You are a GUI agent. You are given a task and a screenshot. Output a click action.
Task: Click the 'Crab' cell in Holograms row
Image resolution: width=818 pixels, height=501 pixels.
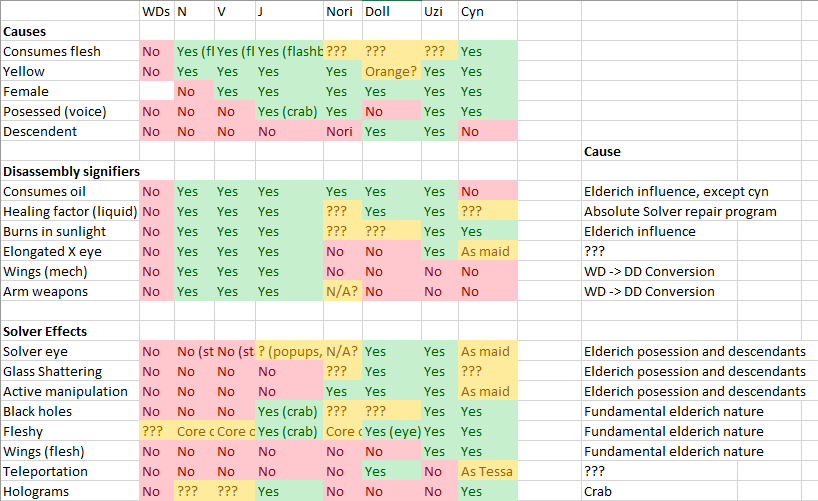point(659,491)
